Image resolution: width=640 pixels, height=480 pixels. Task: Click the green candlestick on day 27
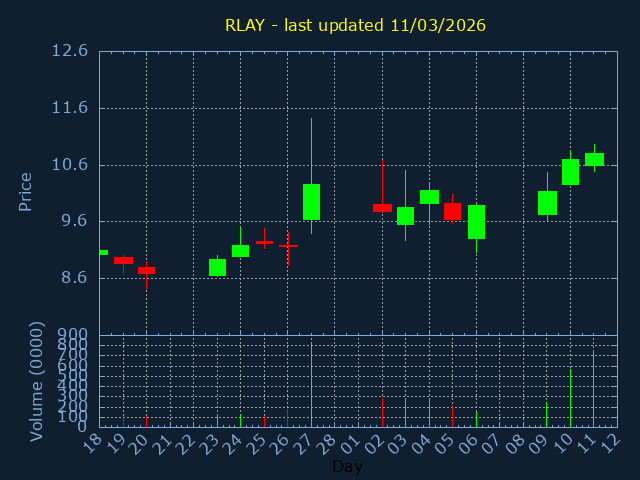pyautogui.click(x=311, y=202)
